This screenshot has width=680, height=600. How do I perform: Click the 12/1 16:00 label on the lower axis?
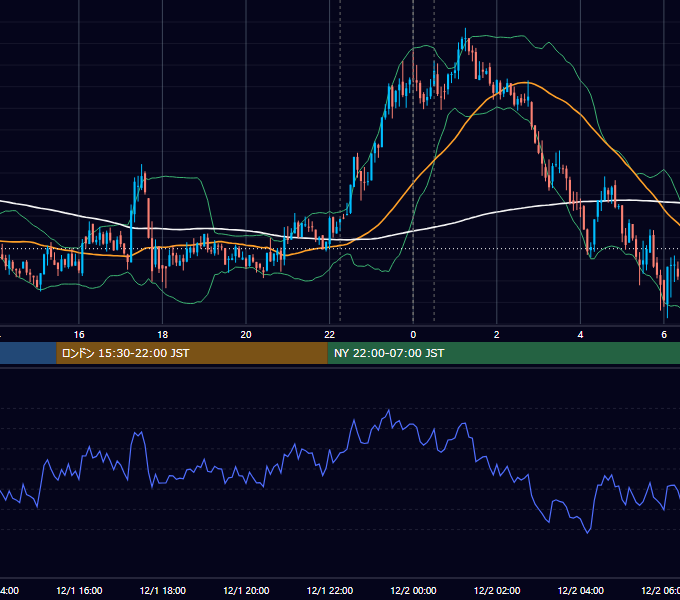coord(79,590)
